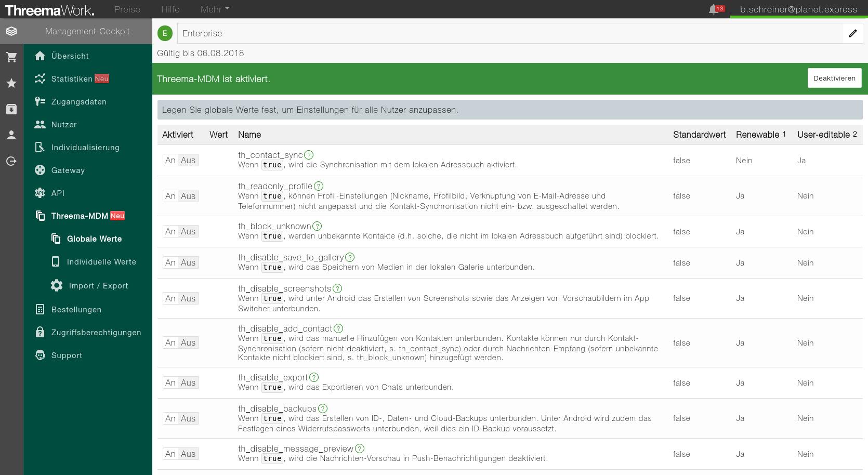Click the people icon beside Nutzer
This screenshot has height=475, width=868.
pyautogui.click(x=40, y=124)
